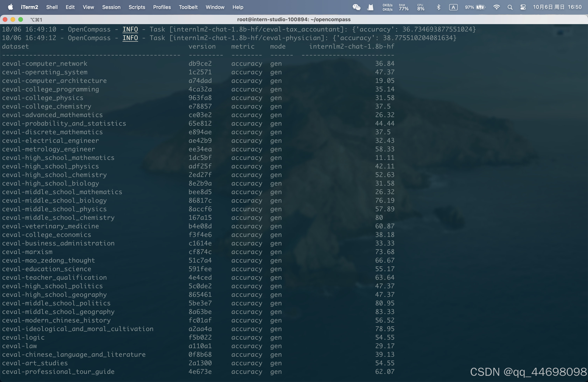Click the root@intern-studio window title
Screen dimensions: 588x382
(294, 19)
